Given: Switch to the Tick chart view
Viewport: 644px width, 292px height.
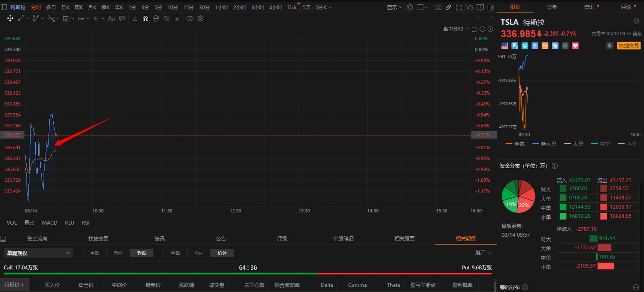Looking at the screenshot, I should click(292, 7).
